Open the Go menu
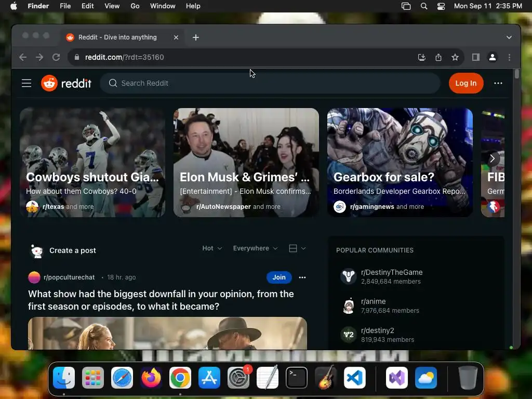The width and height of the screenshot is (532, 399). (x=135, y=6)
